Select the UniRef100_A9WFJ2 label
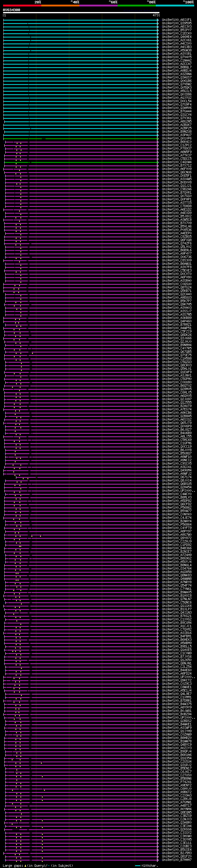Viewport: 197px width, 868px height. point(176,474)
